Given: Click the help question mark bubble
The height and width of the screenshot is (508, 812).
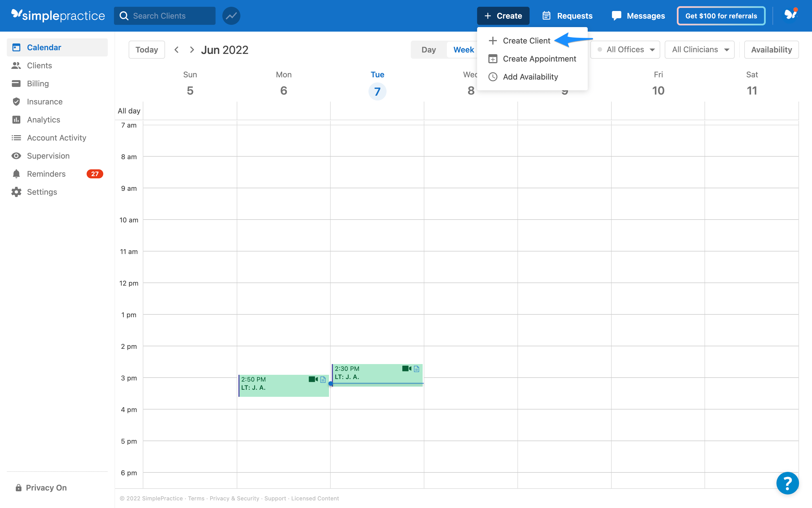Looking at the screenshot, I should pyautogui.click(x=787, y=483).
